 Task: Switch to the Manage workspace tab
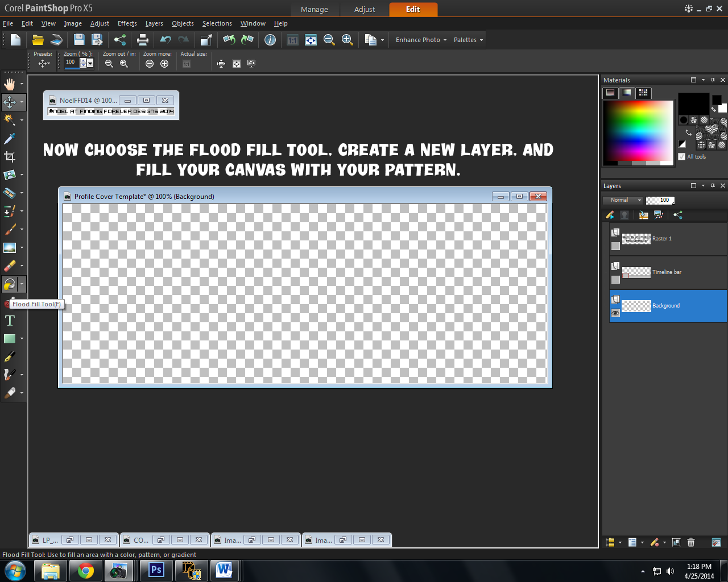tap(315, 9)
